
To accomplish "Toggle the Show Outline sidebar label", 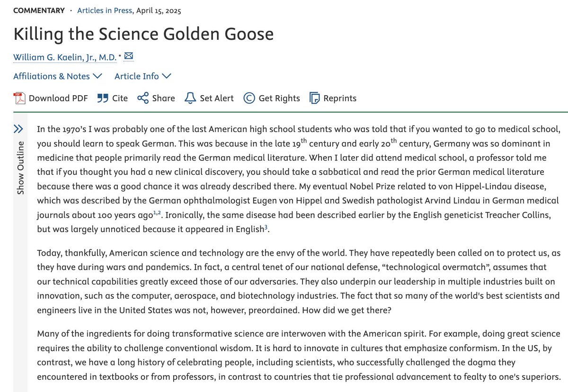I will tap(20, 168).
